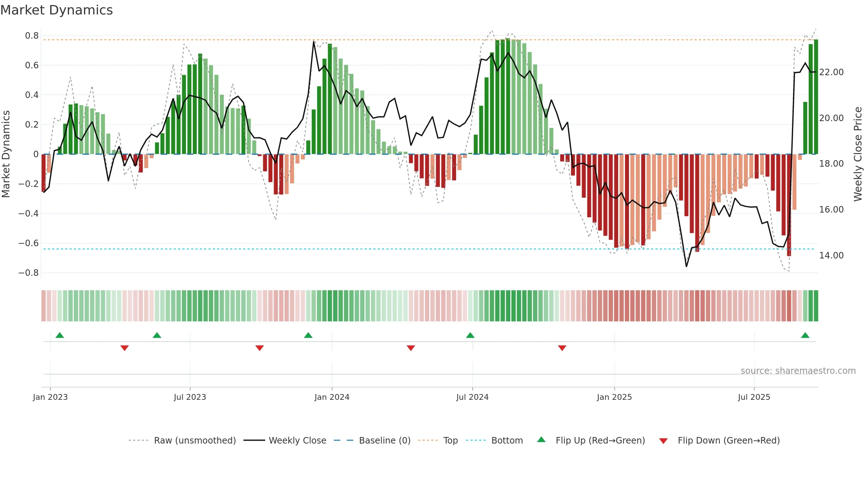Click the green Flip Up legend triangle icon
This screenshot has width=868, height=488.
click(541, 440)
